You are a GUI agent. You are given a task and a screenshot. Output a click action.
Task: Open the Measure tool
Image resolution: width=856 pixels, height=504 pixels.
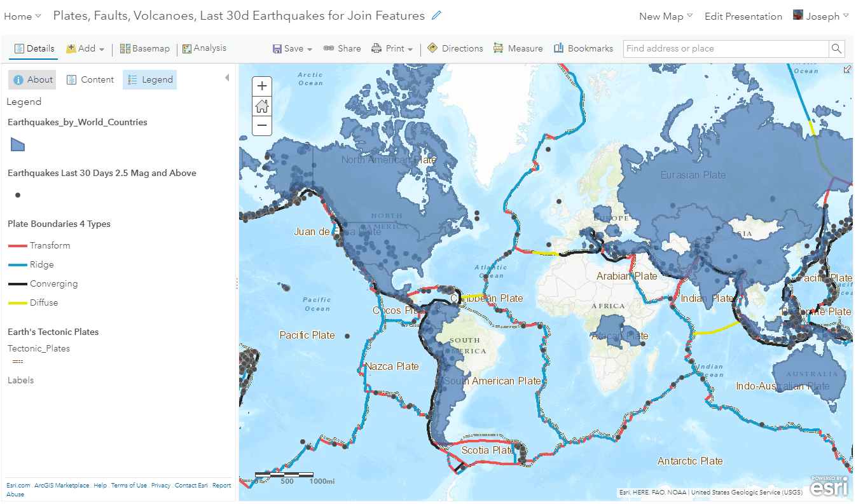[x=518, y=48]
